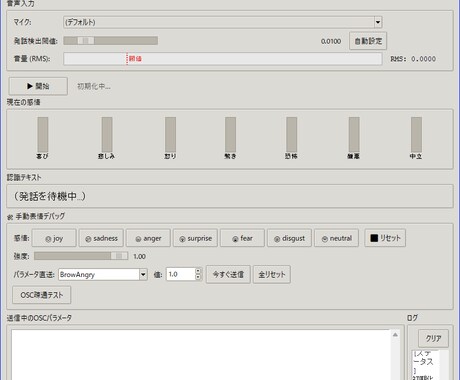This screenshot has height=380, width=460.
Task: Decrease value with the down spinner arrow
Action: pos(198,277)
